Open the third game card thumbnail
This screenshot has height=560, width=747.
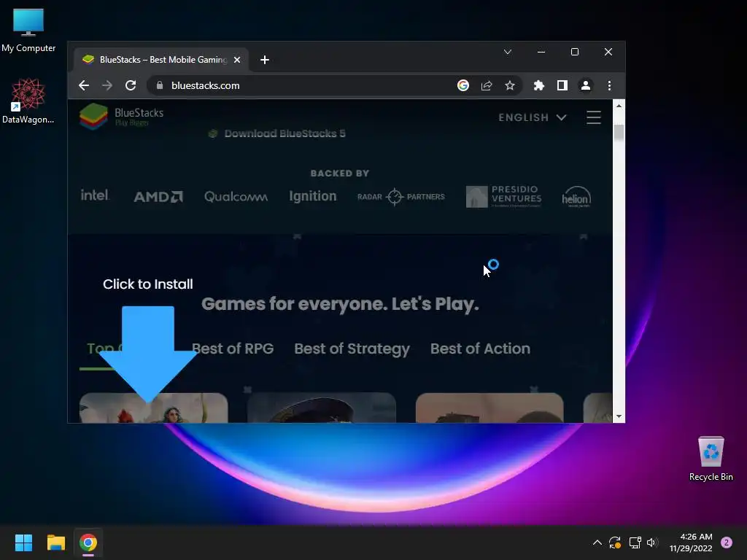point(489,408)
